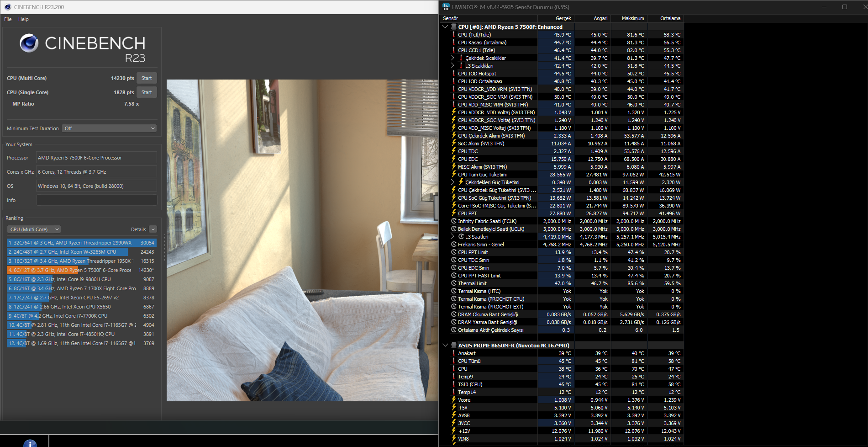Select ranking entry AMD Ryzen 7 1700X Eight-Core
Viewport: 868px width, 447px height.
coord(82,288)
